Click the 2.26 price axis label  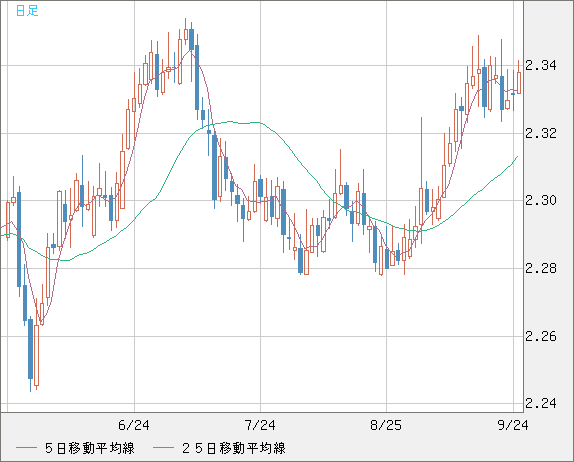(541, 336)
